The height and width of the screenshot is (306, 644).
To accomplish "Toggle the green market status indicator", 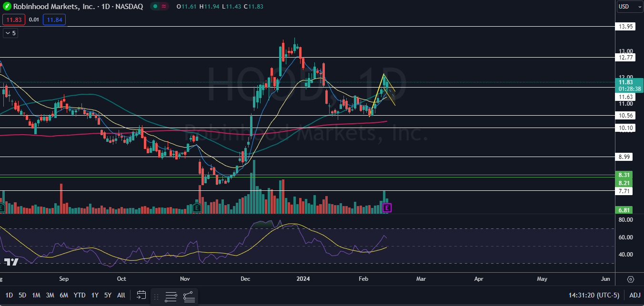I will [155, 7].
